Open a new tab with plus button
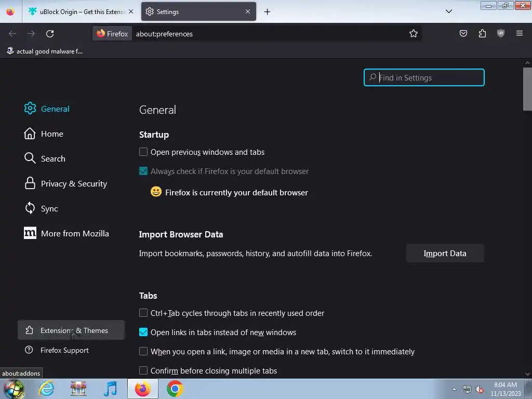This screenshot has width=532, height=399. [x=268, y=12]
